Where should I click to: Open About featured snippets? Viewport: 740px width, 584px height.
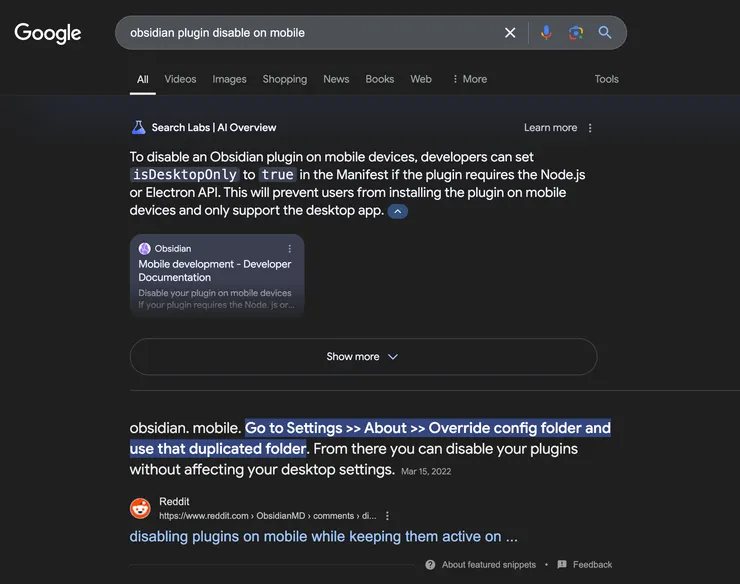pyautogui.click(x=489, y=565)
